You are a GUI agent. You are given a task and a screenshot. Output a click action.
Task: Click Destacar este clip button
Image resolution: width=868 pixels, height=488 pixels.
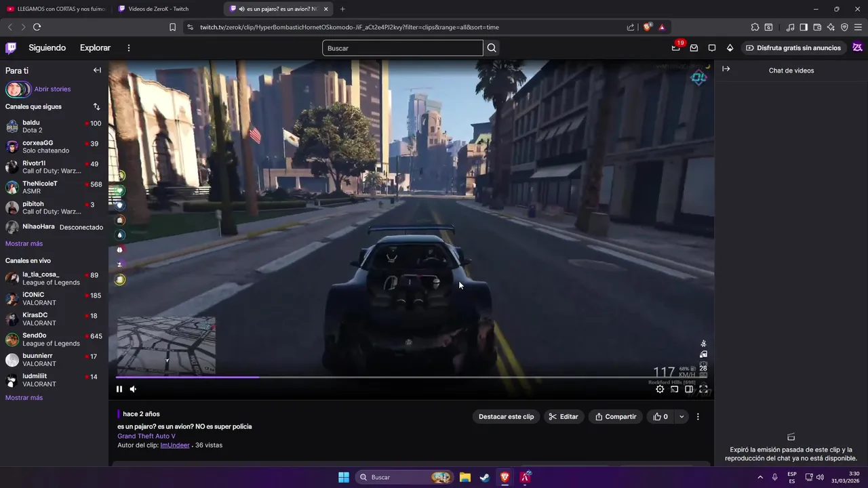[x=506, y=417]
